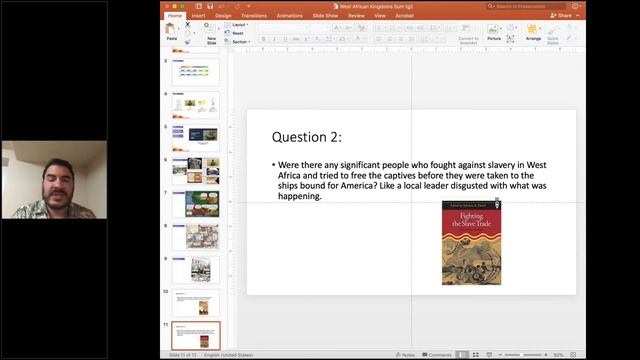Viewport: 640px width, 360px height.
Task: Expand the Picture dropdown arrow
Action: click(501, 29)
